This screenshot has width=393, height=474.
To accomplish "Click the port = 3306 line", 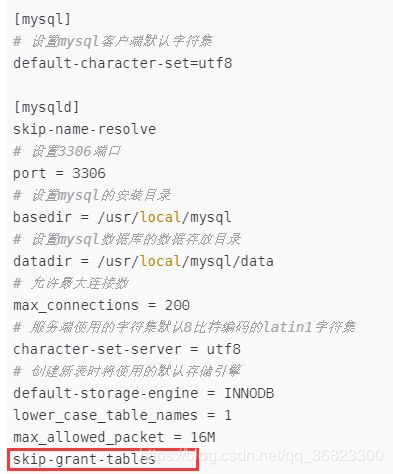I will click(59, 173).
